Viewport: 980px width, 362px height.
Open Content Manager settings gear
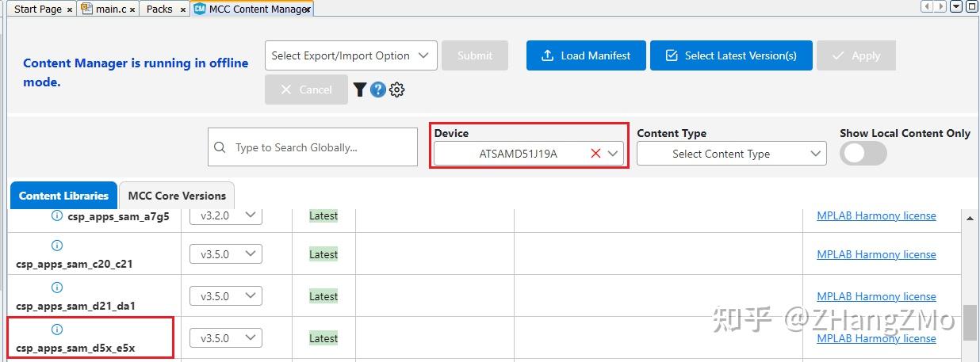397,90
